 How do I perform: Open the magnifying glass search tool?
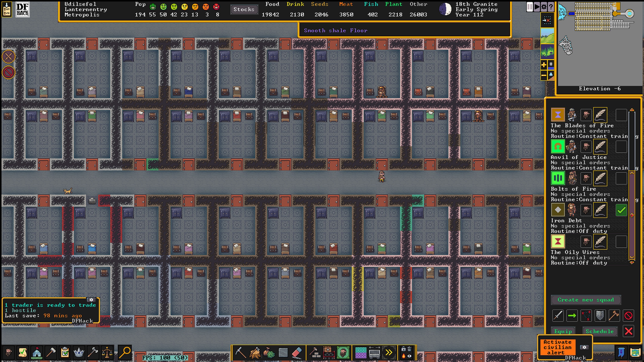[x=125, y=352]
